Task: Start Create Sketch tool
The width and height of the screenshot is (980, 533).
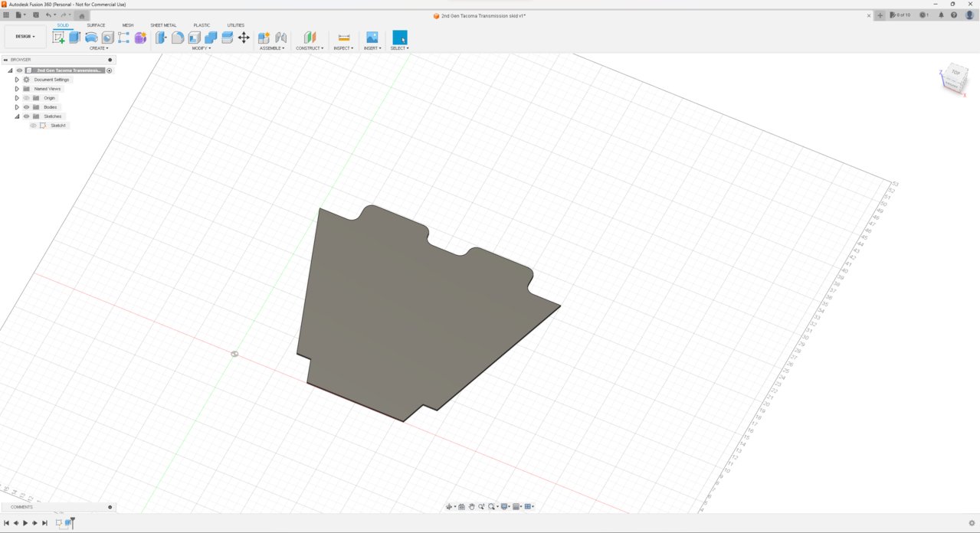Action: click(x=58, y=38)
